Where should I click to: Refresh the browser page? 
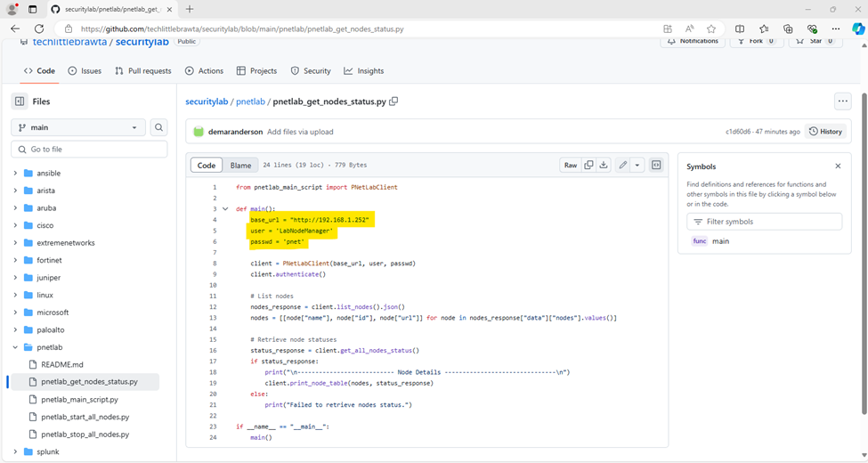39,28
